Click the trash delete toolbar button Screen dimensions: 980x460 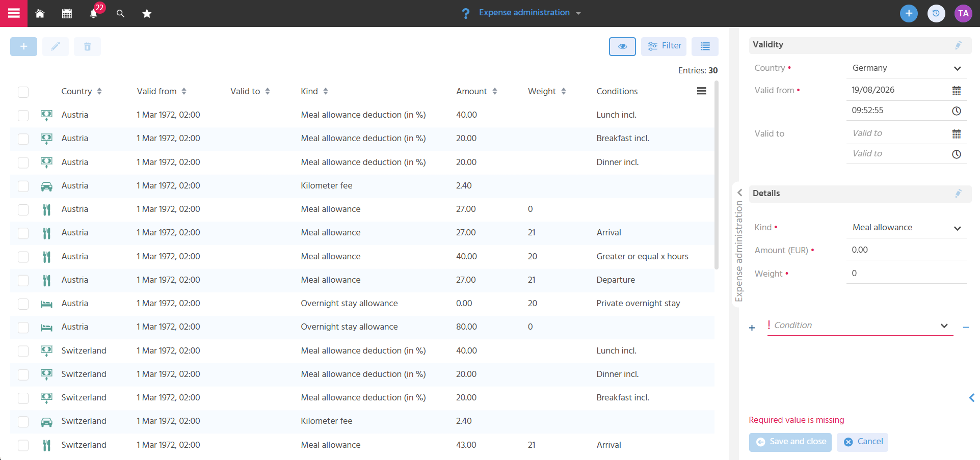(87, 46)
